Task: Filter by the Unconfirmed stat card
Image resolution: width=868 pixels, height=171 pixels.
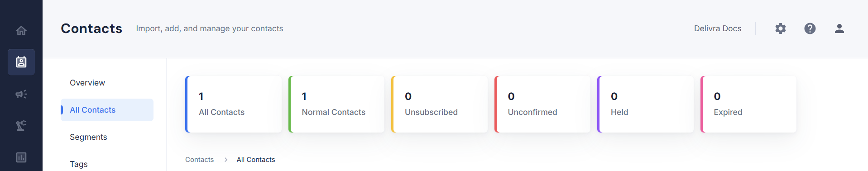Action: (542, 104)
